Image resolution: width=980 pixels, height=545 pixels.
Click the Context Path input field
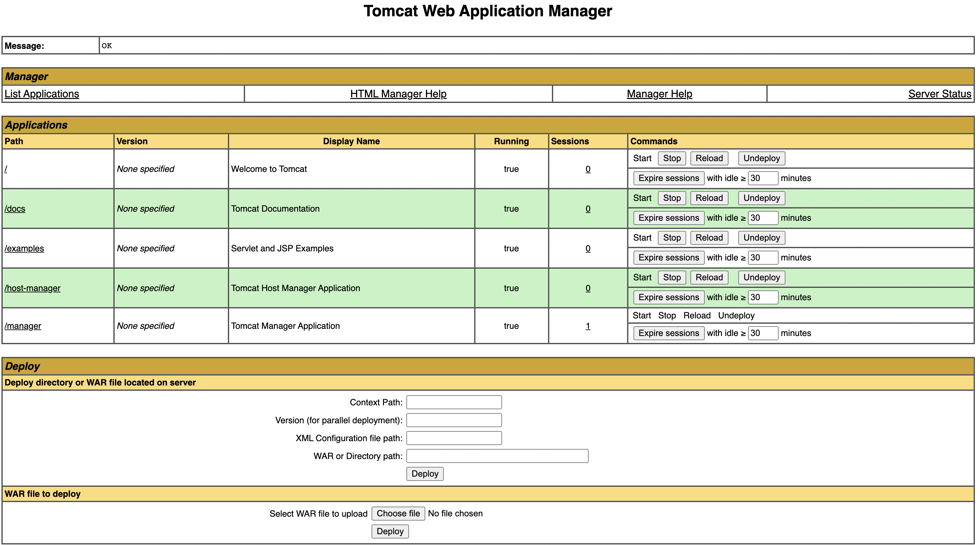click(x=454, y=402)
